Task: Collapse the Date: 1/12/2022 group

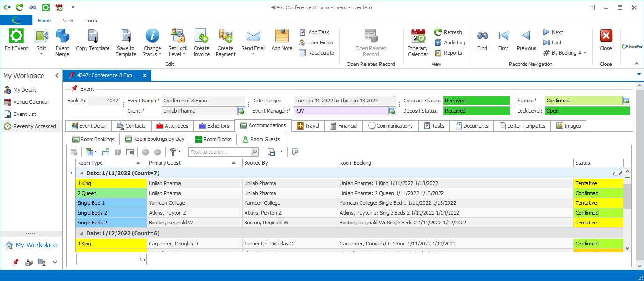Action: click(82, 233)
